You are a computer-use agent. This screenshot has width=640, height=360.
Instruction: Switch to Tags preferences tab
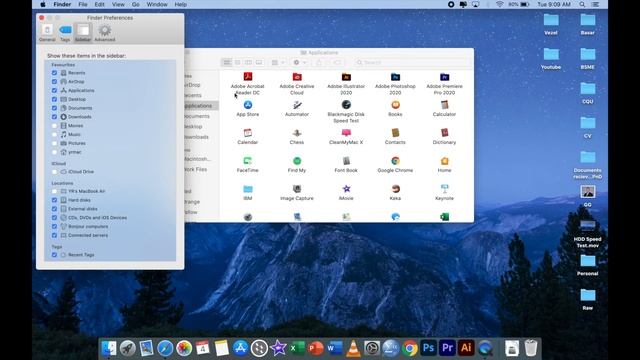65,33
